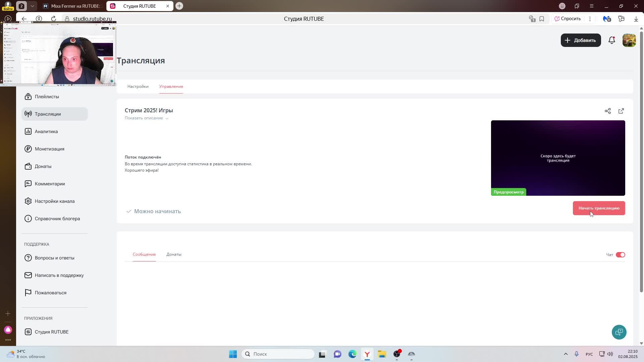Bookmark the page with bookmark icon
This screenshot has width=644, height=362.
[x=542, y=19]
